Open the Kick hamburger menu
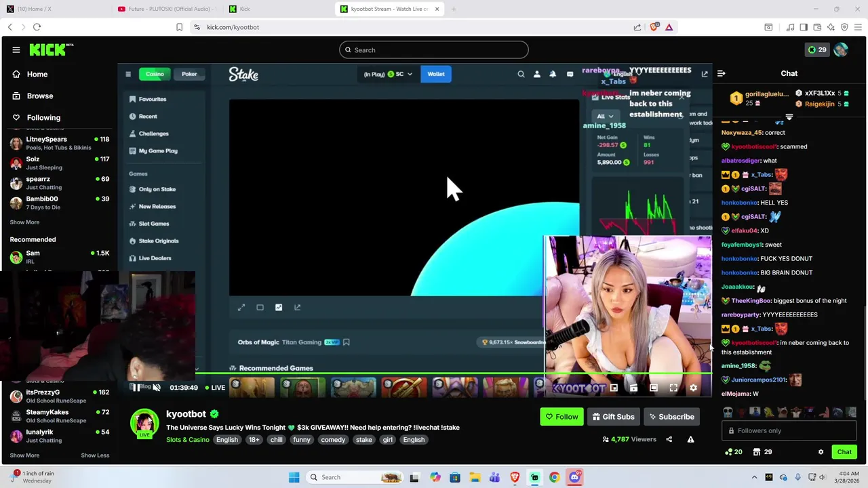This screenshot has height=488, width=868. point(16,49)
